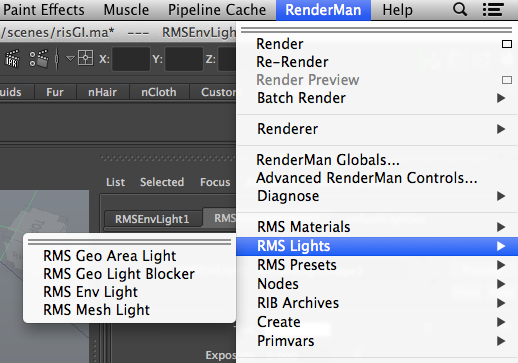518x363 pixels.
Task: Select the RMS Lights submenu entry
Action: pos(377,246)
